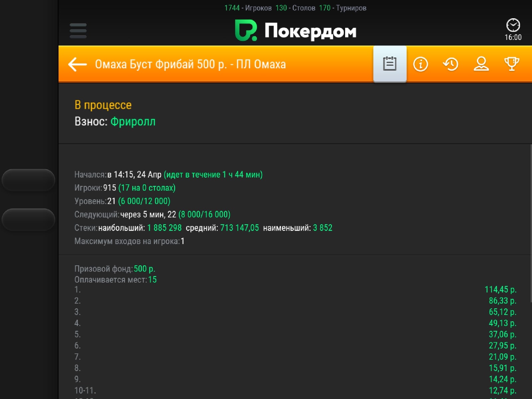532x399 pixels.
Task: Click eighth place prize '15,91 р.'
Action: [502, 368]
